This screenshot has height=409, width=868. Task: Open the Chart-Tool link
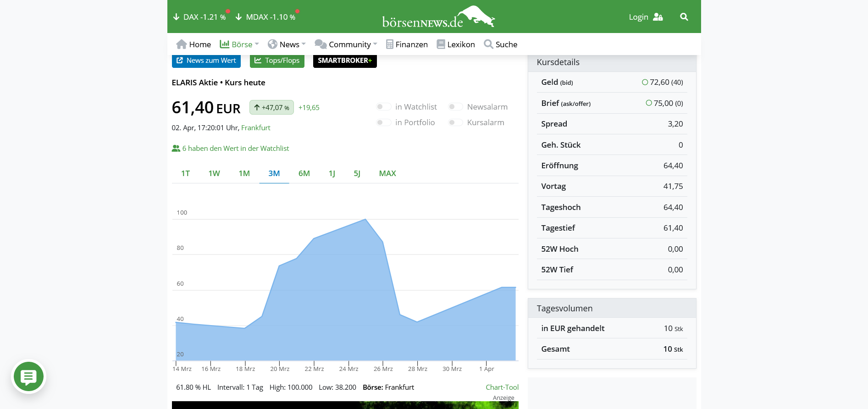[502, 387]
